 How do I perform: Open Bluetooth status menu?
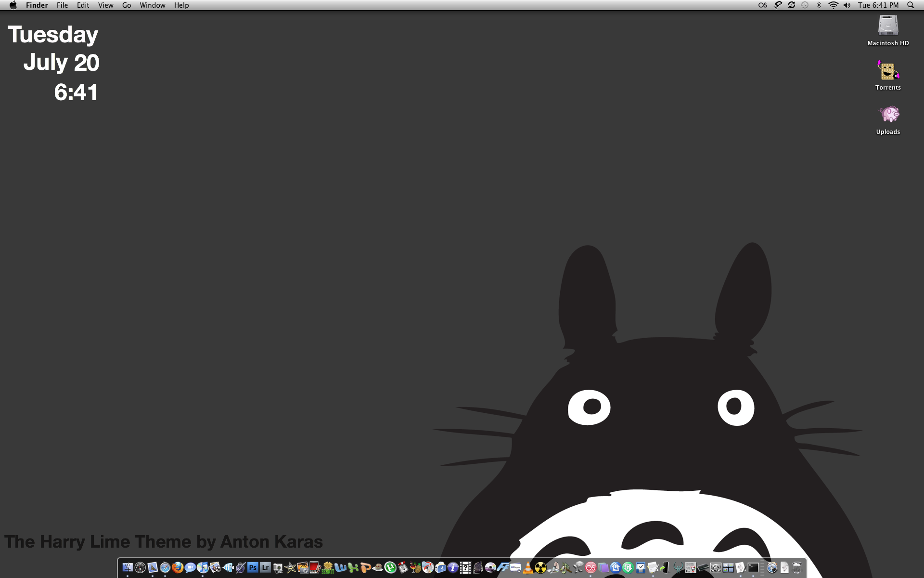pyautogui.click(x=819, y=5)
